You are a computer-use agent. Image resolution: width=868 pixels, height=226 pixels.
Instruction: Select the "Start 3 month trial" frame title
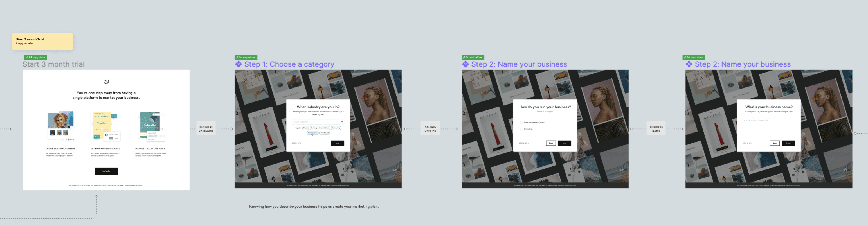[53, 64]
